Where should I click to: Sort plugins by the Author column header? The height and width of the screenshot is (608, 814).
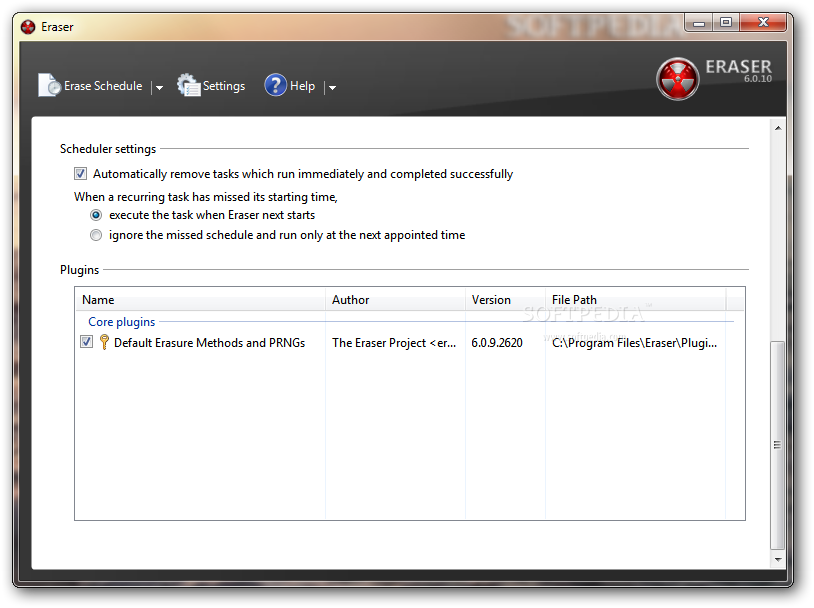pos(395,300)
